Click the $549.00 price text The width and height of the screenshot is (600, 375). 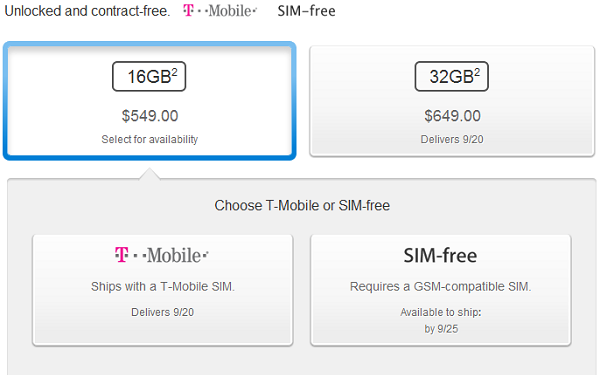click(x=150, y=116)
